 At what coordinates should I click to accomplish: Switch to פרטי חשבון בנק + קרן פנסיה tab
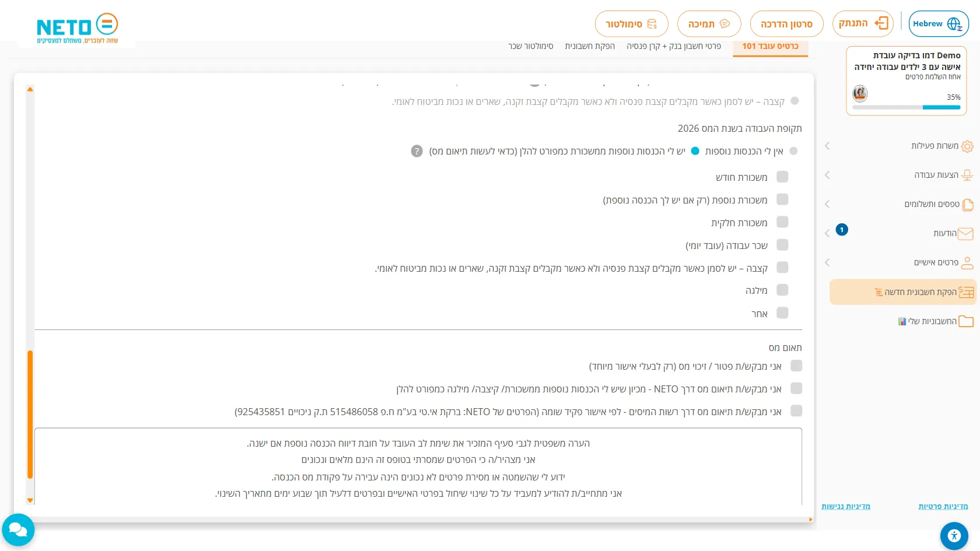(674, 46)
